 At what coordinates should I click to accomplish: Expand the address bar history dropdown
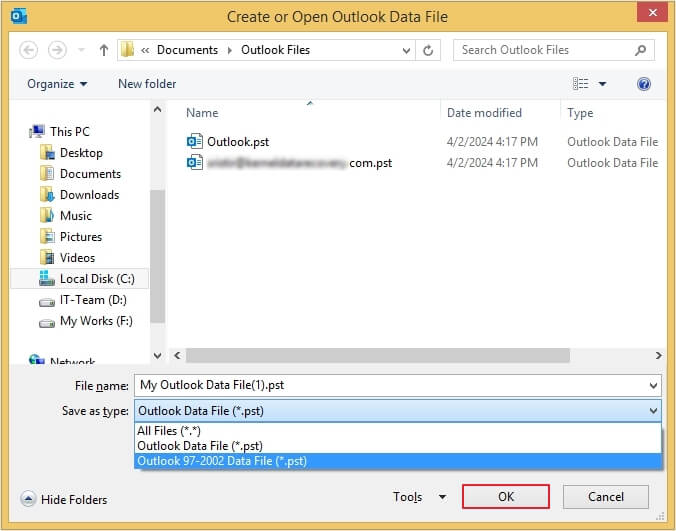406,50
